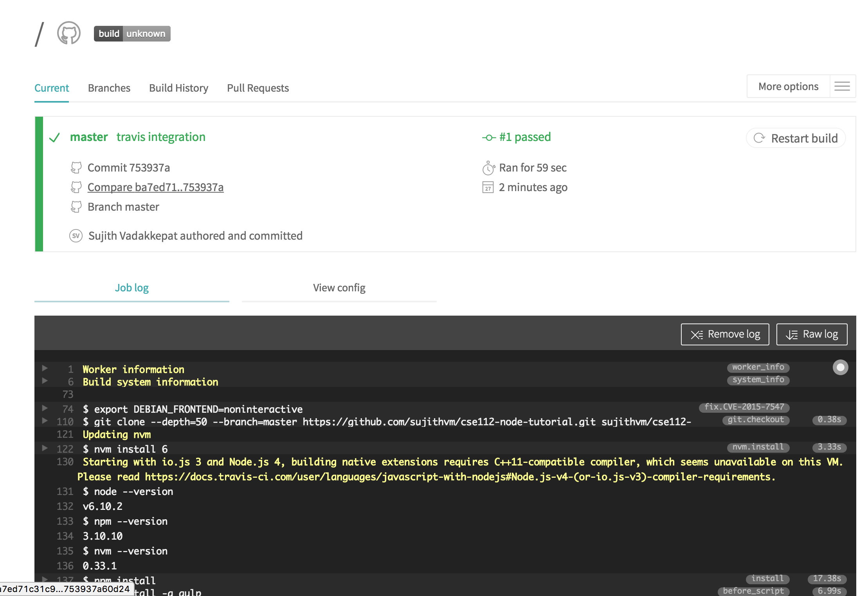Switch to the Current tab
Viewport: 868px width, 596px height.
pyautogui.click(x=52, y=88)
